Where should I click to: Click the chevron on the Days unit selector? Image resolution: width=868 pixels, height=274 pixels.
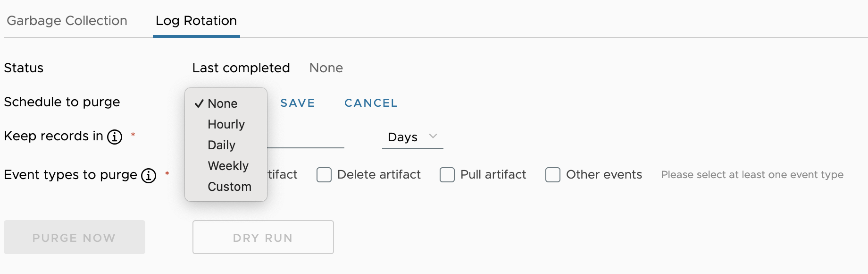pyautogui.click(x=433, y=136)
